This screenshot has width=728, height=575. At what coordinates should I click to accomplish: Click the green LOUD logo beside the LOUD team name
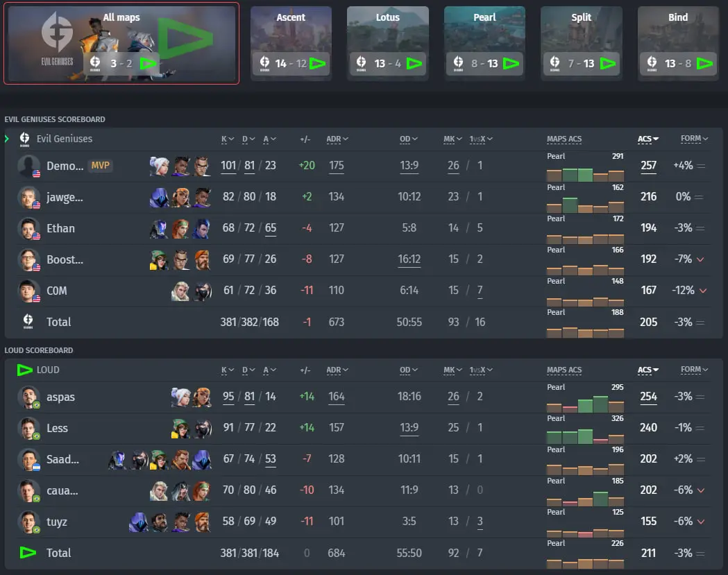(x=24, y=370)
